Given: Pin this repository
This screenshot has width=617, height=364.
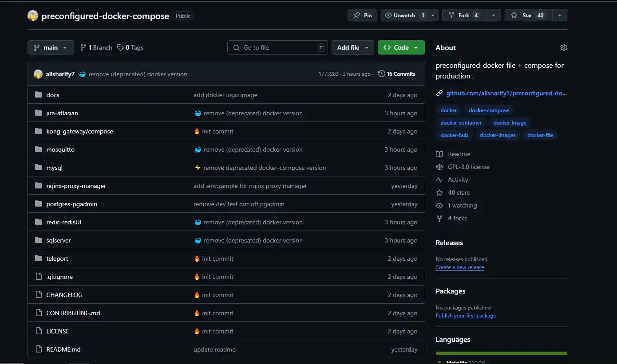Looking at the screenshot, I should pyautogui.click(x=362, y=15).
